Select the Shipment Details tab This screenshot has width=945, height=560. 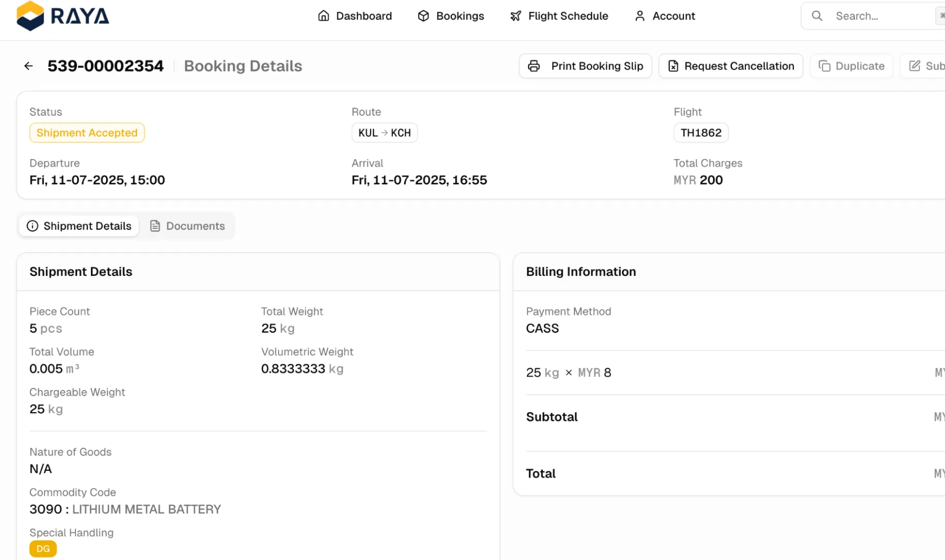pos(87,226)
